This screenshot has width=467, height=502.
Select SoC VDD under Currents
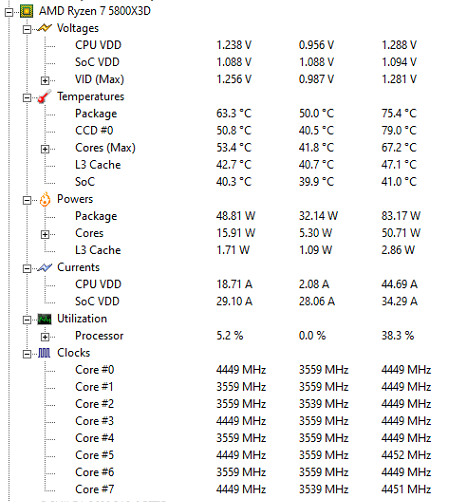tap(97, 301)
